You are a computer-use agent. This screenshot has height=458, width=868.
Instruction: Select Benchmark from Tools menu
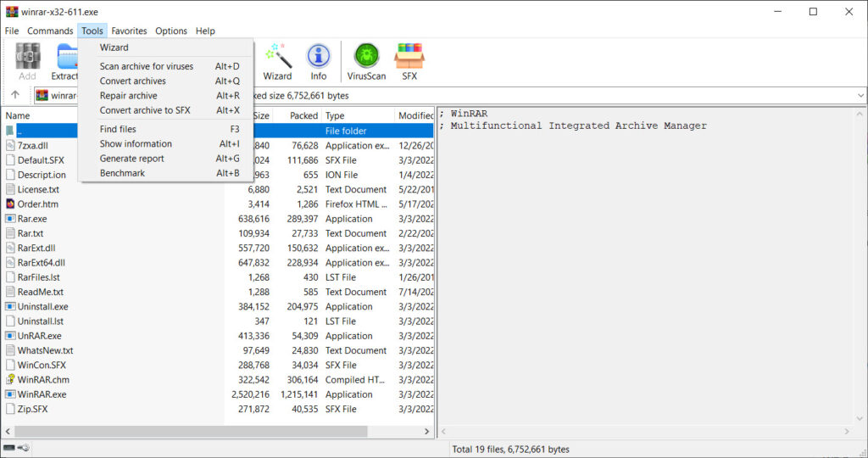pos(165,173)
